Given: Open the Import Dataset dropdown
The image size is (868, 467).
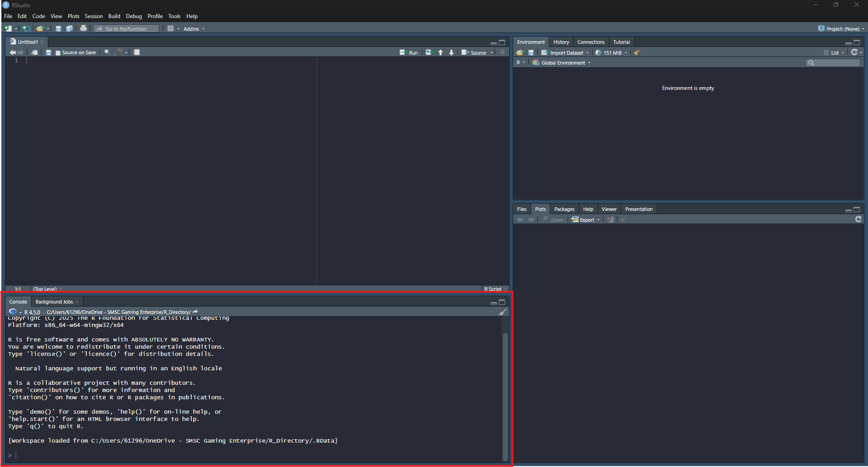Looking at the screenshot, I should tap(565, 53).
